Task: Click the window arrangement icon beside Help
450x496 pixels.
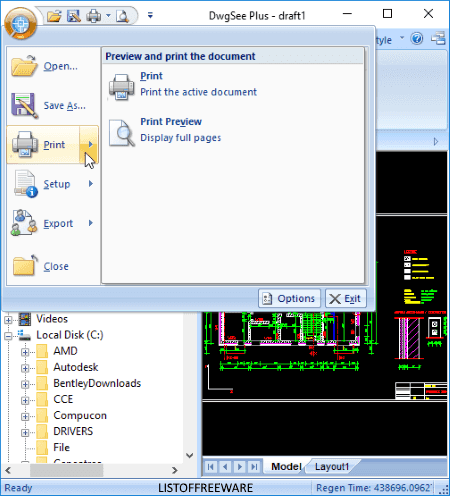Action: coord(438,38)
